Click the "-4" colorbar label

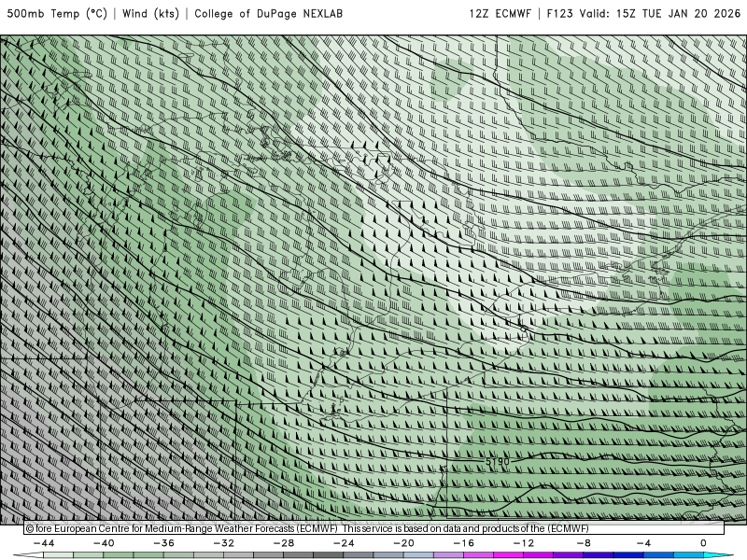tap(644, 543)
